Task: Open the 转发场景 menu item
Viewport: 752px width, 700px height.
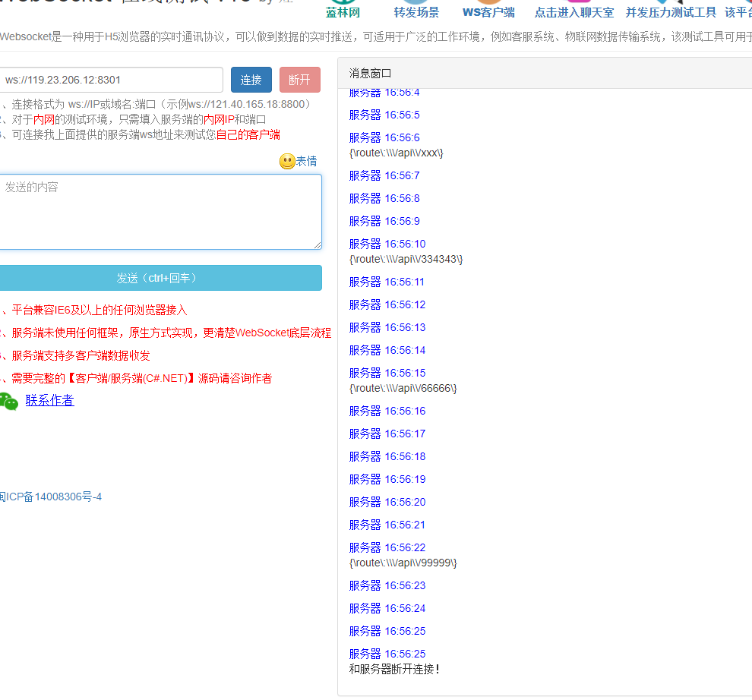Action: 416,12
